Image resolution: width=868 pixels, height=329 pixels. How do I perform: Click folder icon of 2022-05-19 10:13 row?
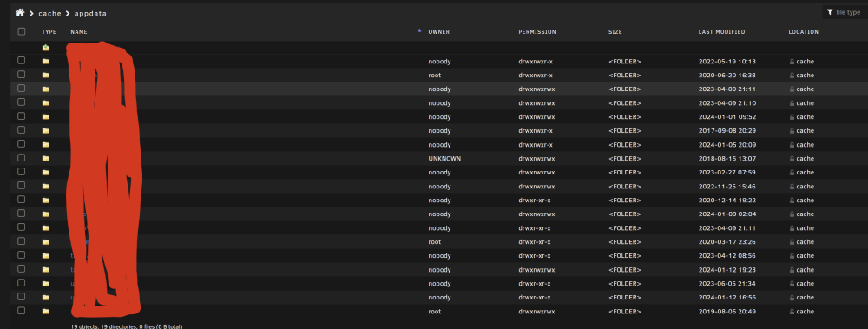click(x=45, y=62)
